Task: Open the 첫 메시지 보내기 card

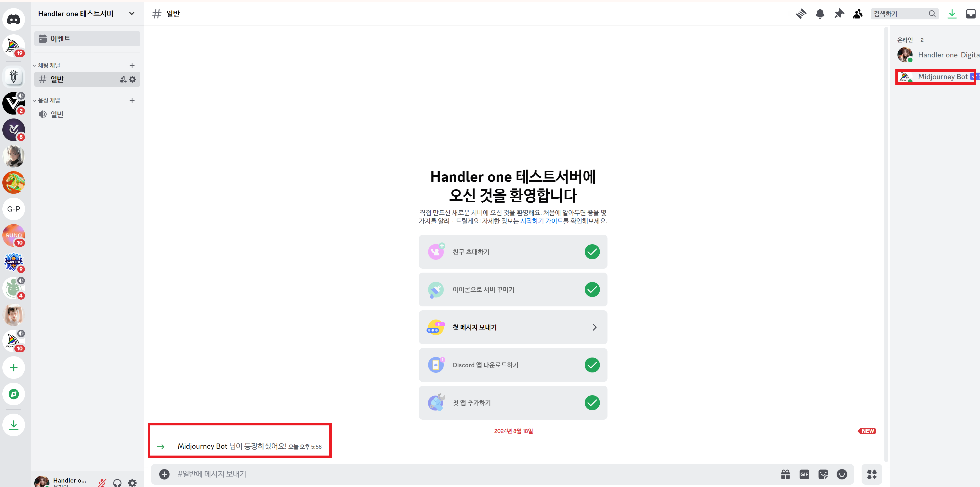Action: pyautogui.click(x=513, y=327)
